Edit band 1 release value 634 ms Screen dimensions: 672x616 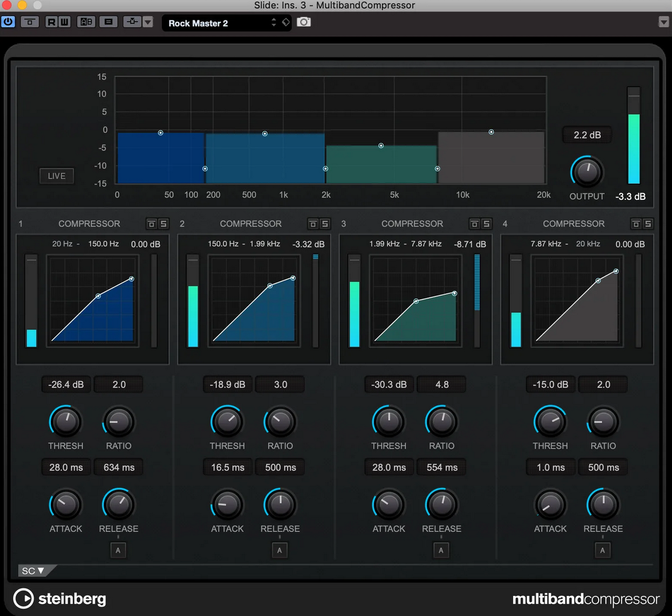click(x=119, y=468)
